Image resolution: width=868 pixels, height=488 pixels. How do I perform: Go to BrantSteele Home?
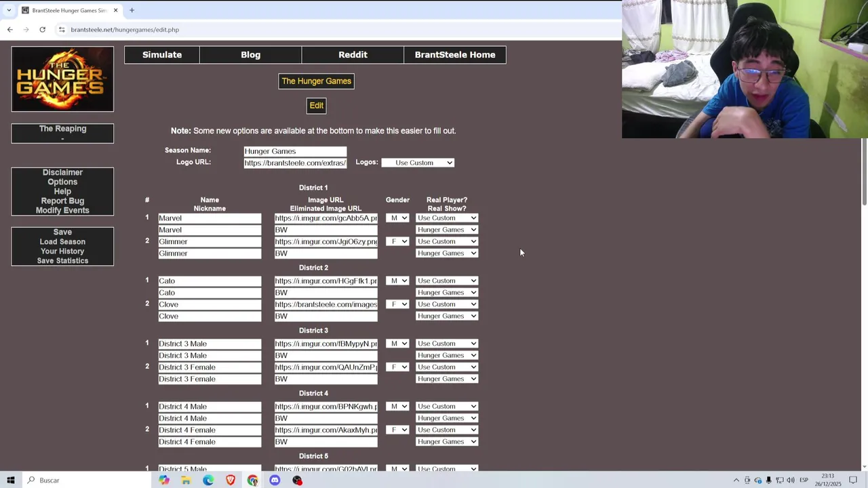455,55
